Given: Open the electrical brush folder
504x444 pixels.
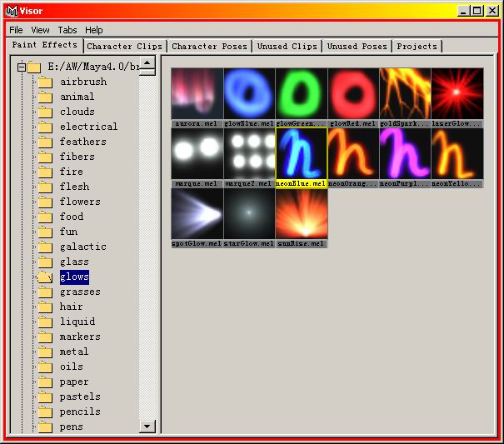Looking at the screenshot, I should pyautogui.click(x=88, y=127).
